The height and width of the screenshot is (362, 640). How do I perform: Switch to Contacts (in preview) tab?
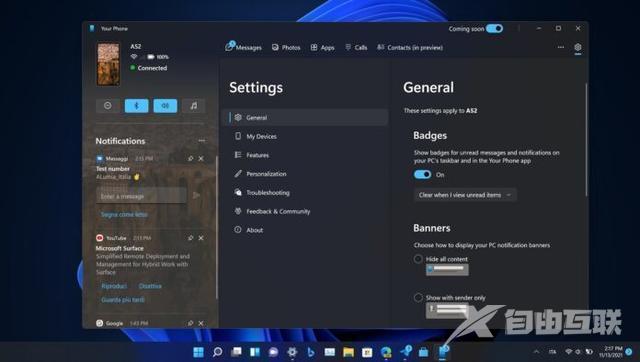410,47
